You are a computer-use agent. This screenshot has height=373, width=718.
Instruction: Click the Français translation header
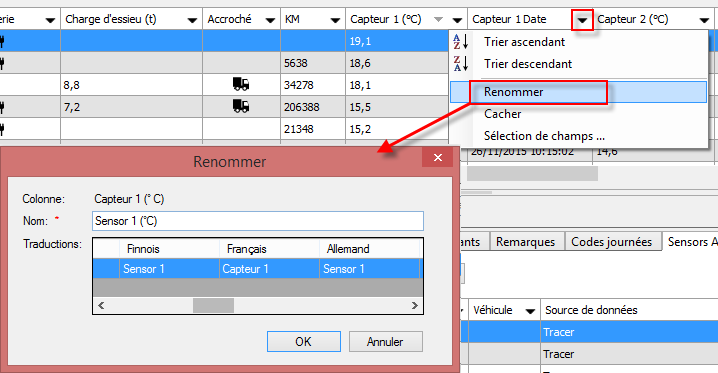coord(269,249)
